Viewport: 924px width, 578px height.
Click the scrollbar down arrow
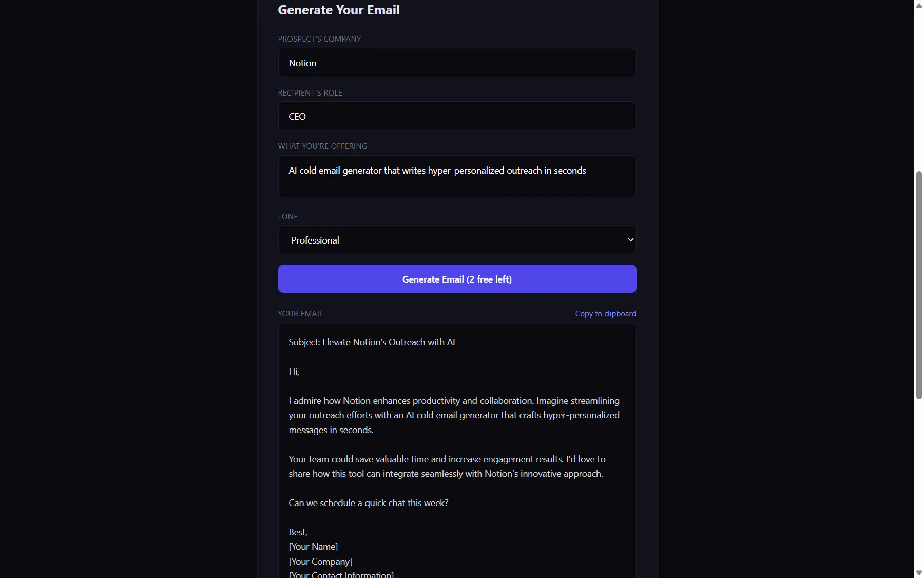tap(919, 573)
